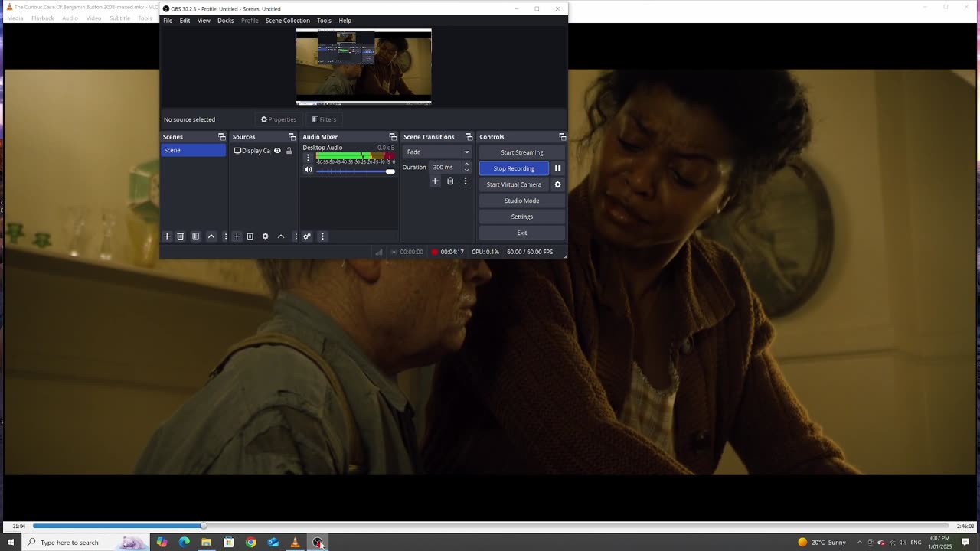Pop out the Scenes dock
The height and width of the screenshot is (551, 980).
tap(222, 137)
